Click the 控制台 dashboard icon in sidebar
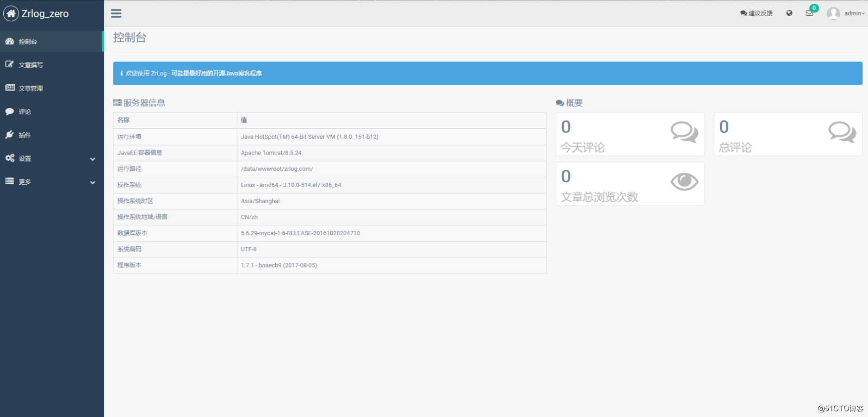Image resolution: width=868 pixels, height=417 pixels. [10, 41]
